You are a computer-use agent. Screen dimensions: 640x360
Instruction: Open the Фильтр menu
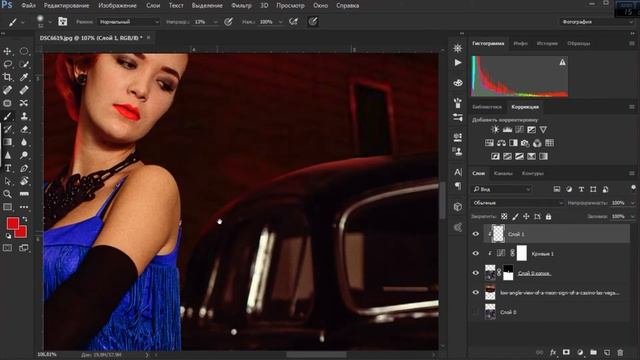click(241, 6)
